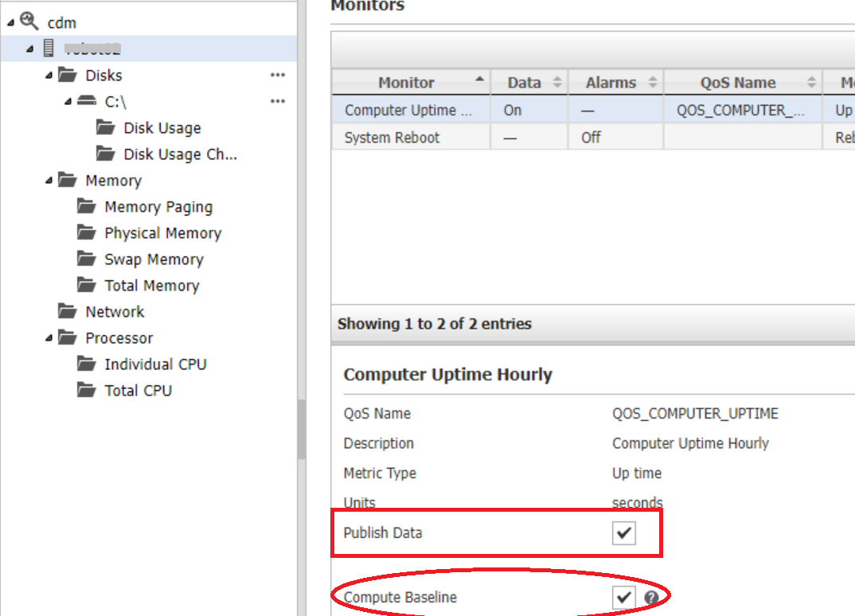Viewport: 855px width, 616px height.
Task: Click the Network folder icon
Action: pos(67,311)
